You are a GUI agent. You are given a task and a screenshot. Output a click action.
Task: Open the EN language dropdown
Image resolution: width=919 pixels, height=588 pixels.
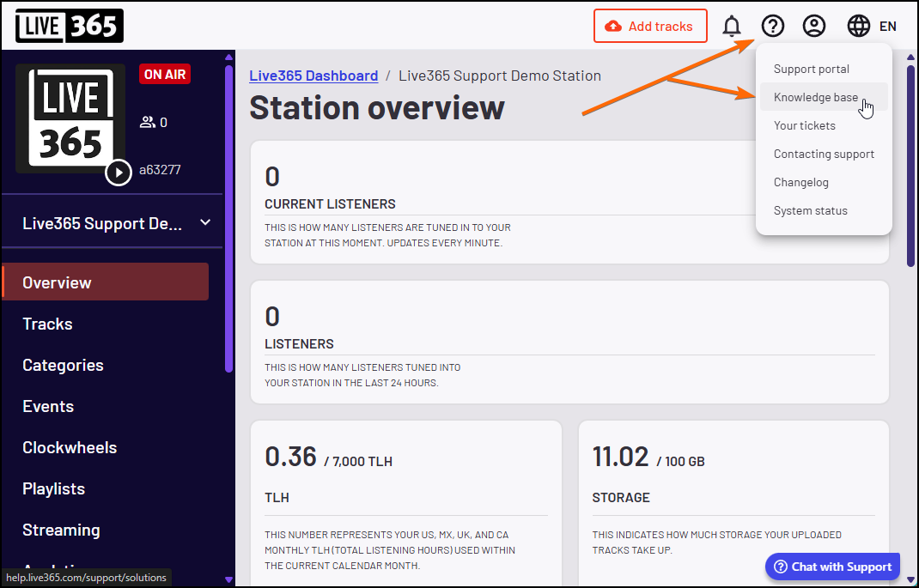tap(887, 27)
